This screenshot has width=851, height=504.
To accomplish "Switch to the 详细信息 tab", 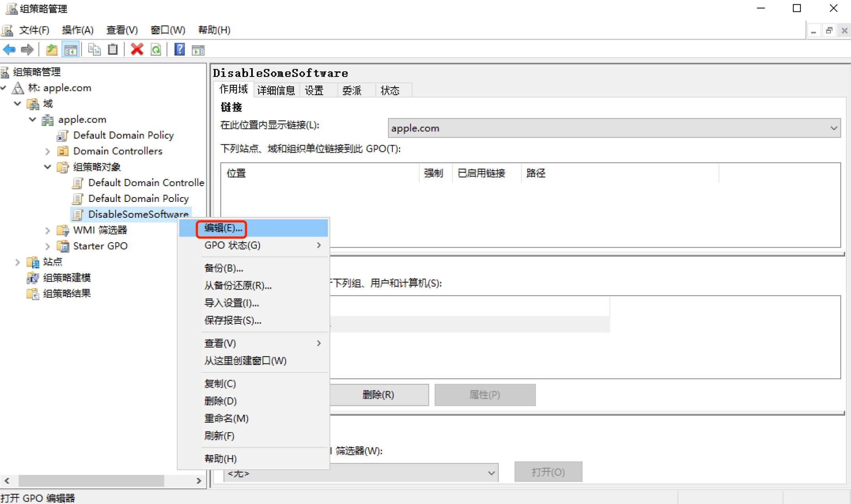I will pyautogui.click(x=276, y=91).
